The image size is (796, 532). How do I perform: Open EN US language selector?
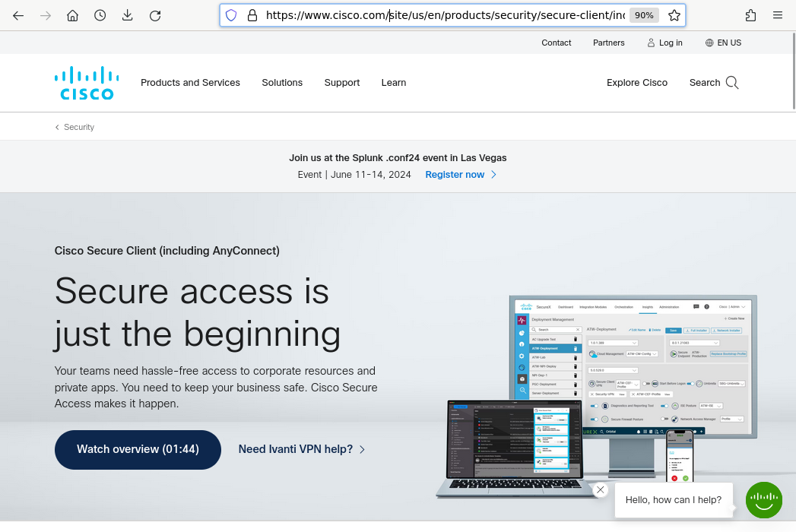click(723, 43)
